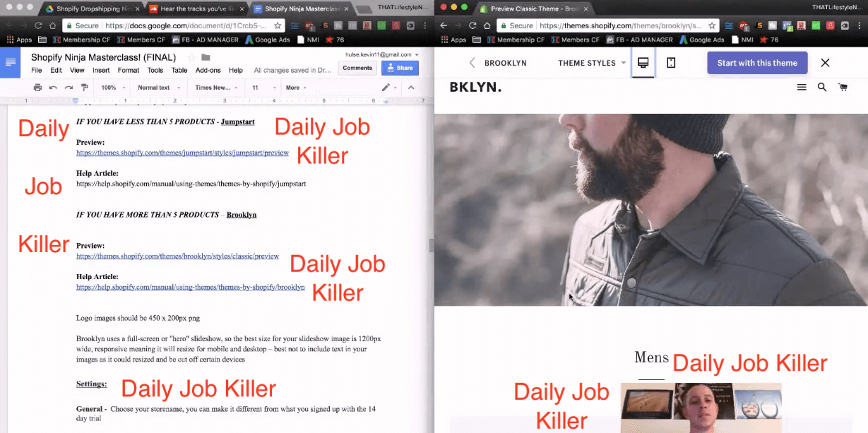868x433 pixels.
Task: Open the Docs home sidebar icon
Action: [11, 62]
